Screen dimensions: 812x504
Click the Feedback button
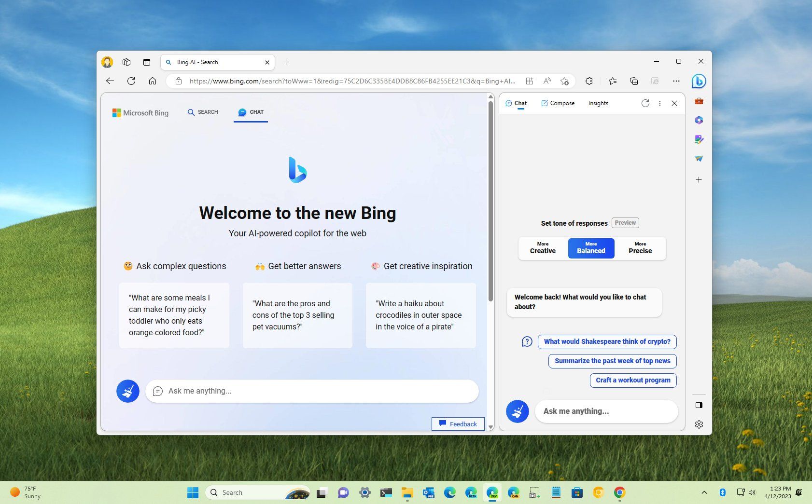pos(458,423)
